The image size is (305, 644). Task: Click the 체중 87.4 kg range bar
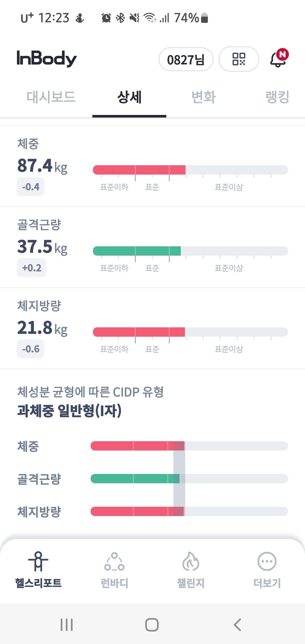[x=190, y=170]
